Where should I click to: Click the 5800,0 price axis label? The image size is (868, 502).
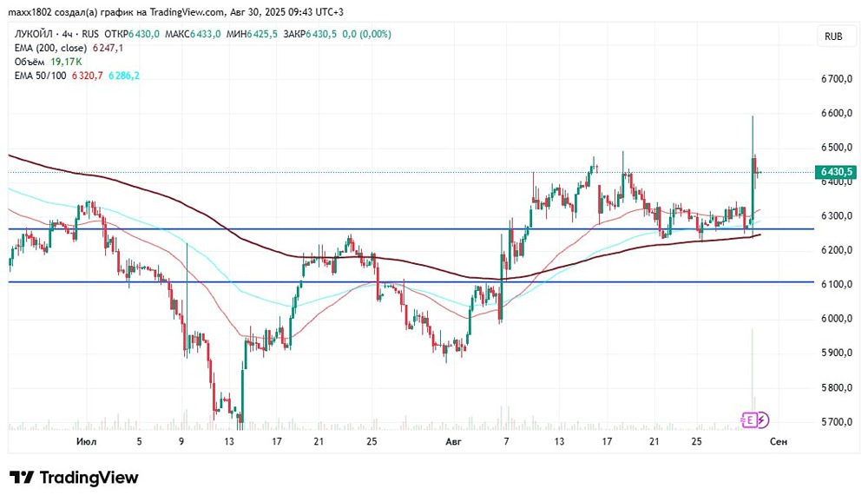(837, 388)
